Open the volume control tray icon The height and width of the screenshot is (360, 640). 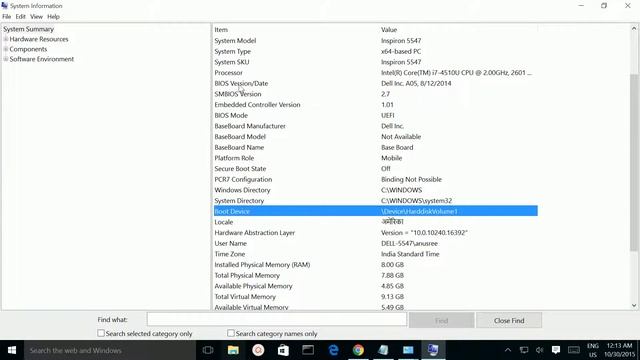coord(540,350)
